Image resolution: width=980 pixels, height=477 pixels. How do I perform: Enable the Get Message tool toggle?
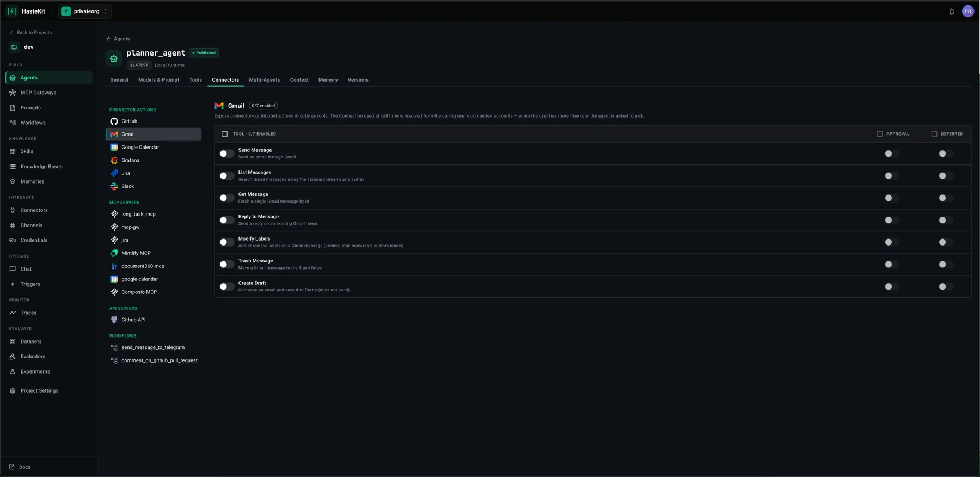coord(226,198)
